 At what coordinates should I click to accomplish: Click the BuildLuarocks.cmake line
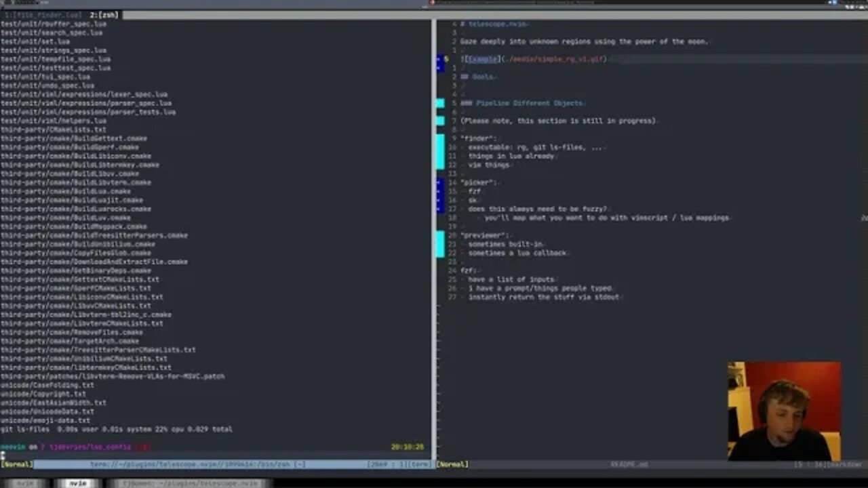point(76,209)
